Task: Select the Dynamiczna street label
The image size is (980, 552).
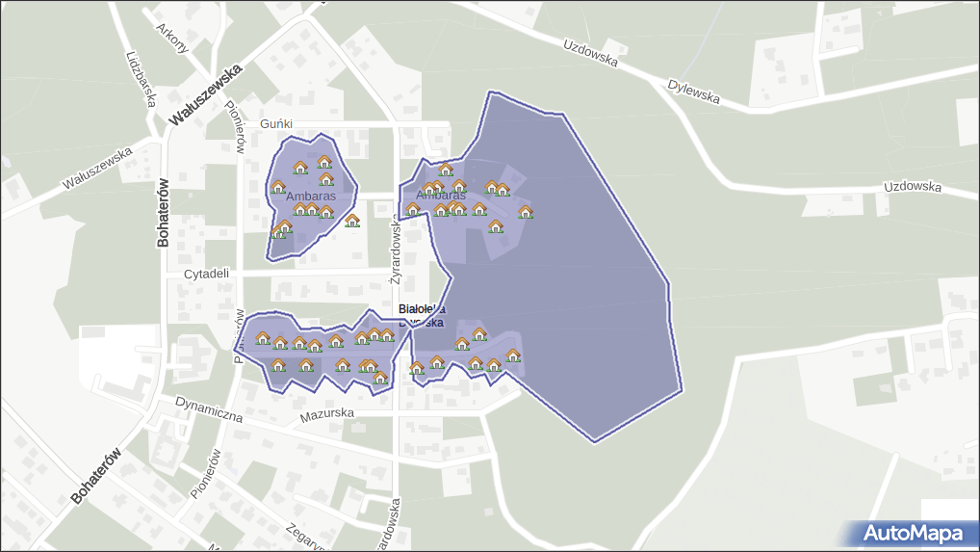Action: point(209,408)
